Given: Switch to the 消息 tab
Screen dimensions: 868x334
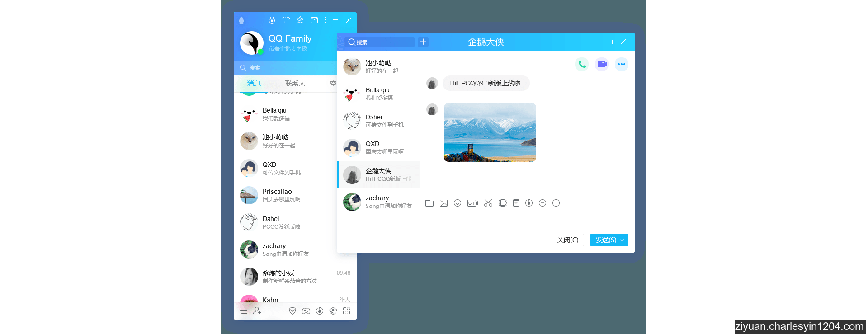Looking at the screenshot, I should pos(254,83).
